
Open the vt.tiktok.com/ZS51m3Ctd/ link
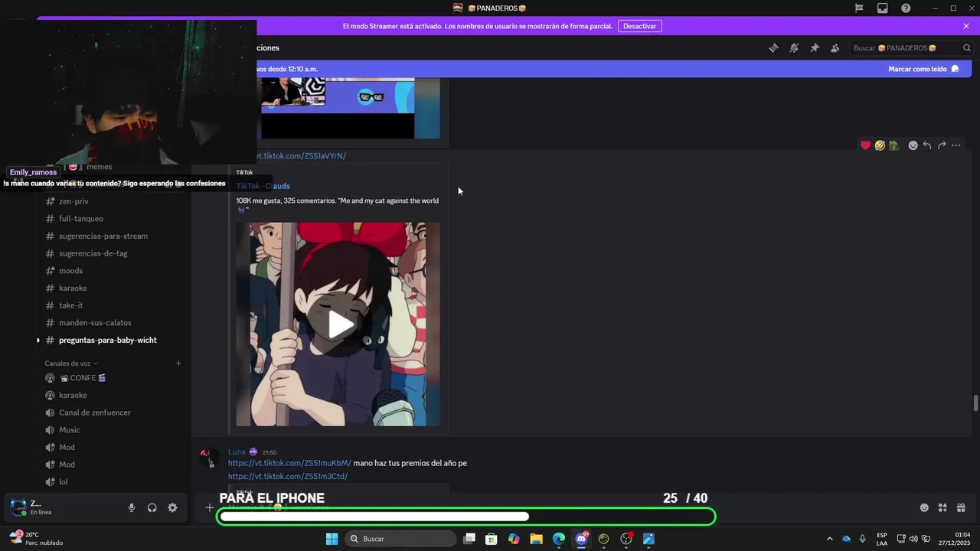[288, 476]
